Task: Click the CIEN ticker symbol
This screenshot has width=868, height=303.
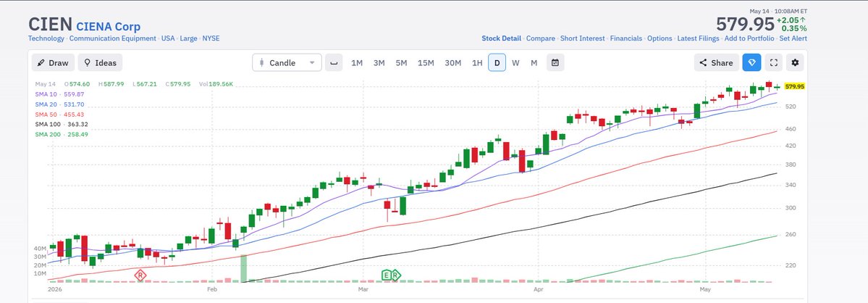Action: (x=51, y=25)
